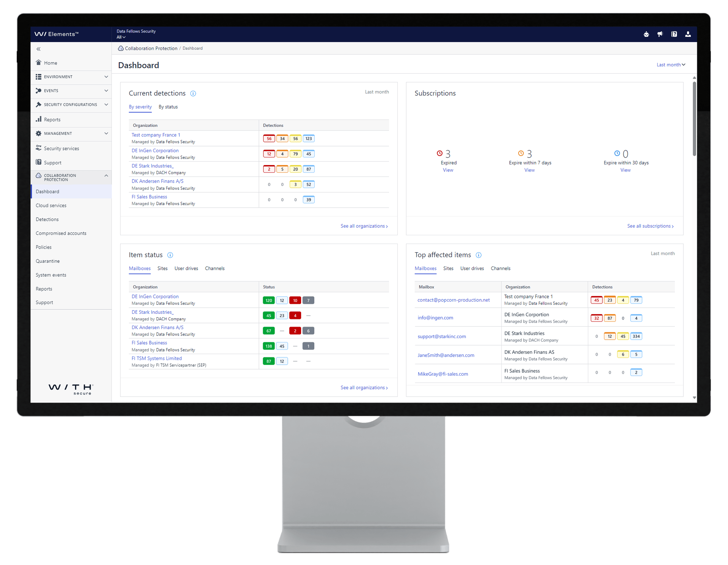Open the megaphone announcements icon
The image size is (728, 565).
660,34
